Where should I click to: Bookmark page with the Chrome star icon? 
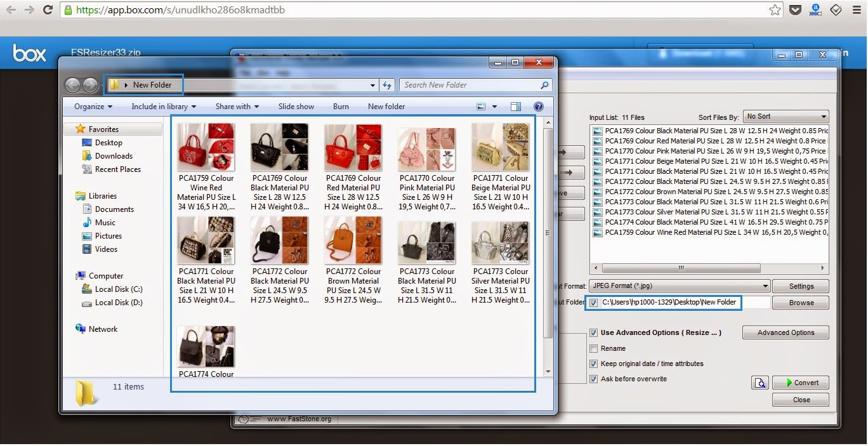[x=775, y=10]
